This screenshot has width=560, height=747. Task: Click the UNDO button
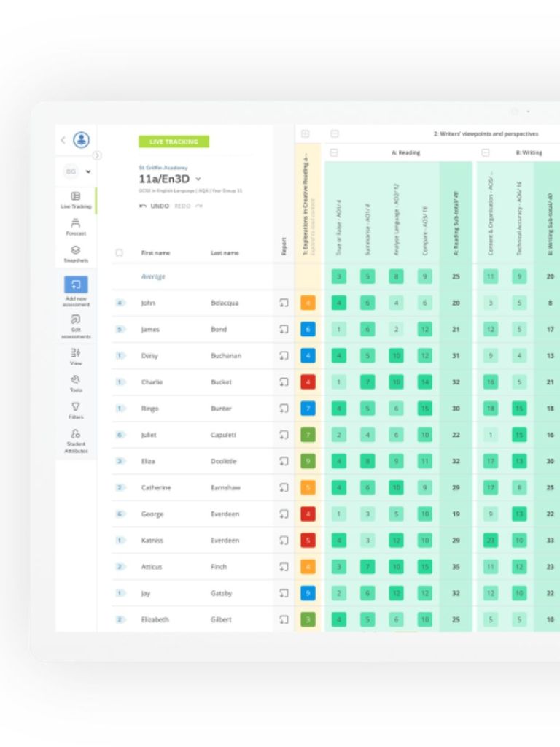(x=155, y=206)
